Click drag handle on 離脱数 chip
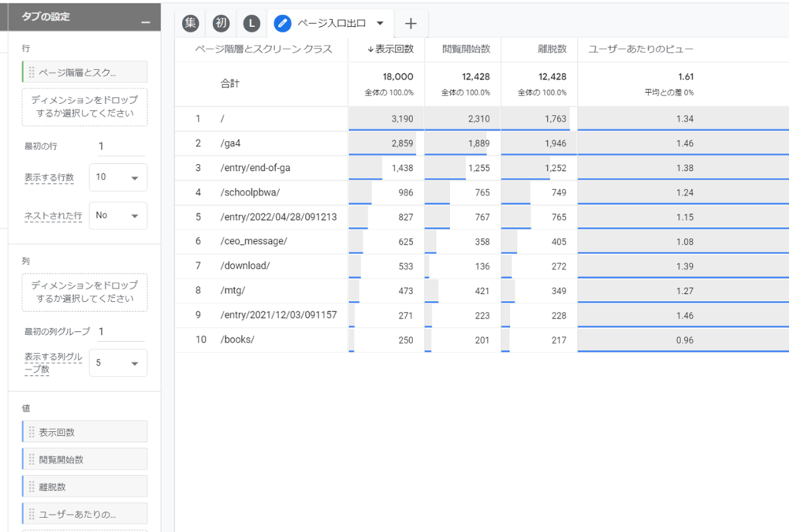789x532 pixels. pos(32,487)
